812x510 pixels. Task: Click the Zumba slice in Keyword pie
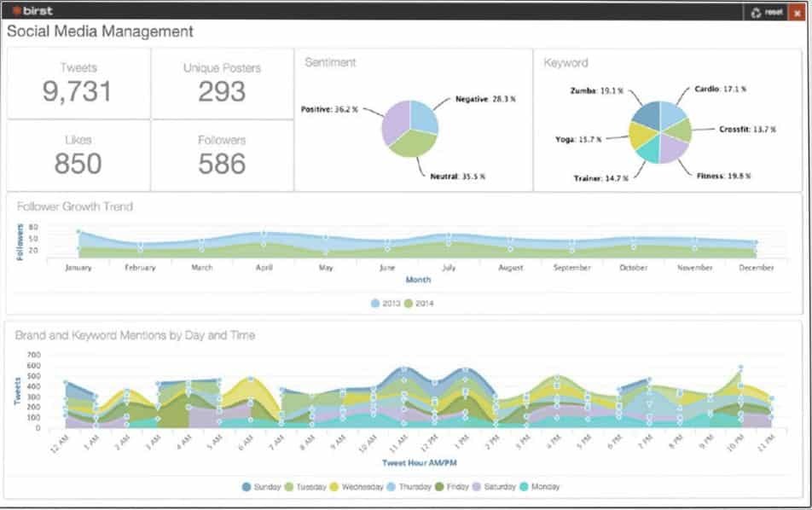coord(647,114)
